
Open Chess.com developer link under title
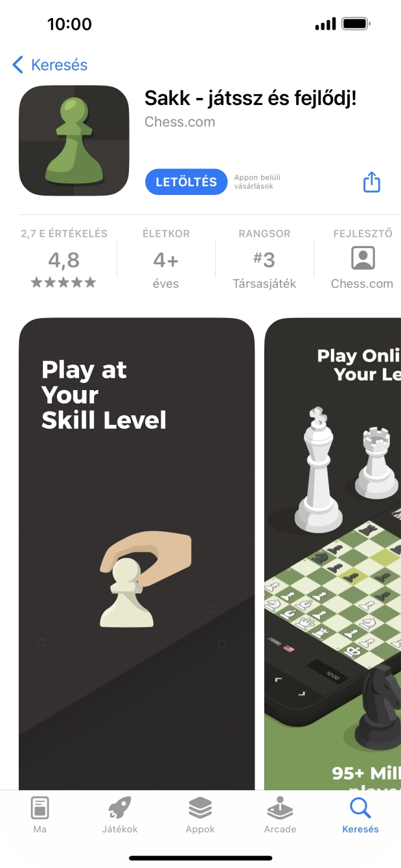(179, 122)
